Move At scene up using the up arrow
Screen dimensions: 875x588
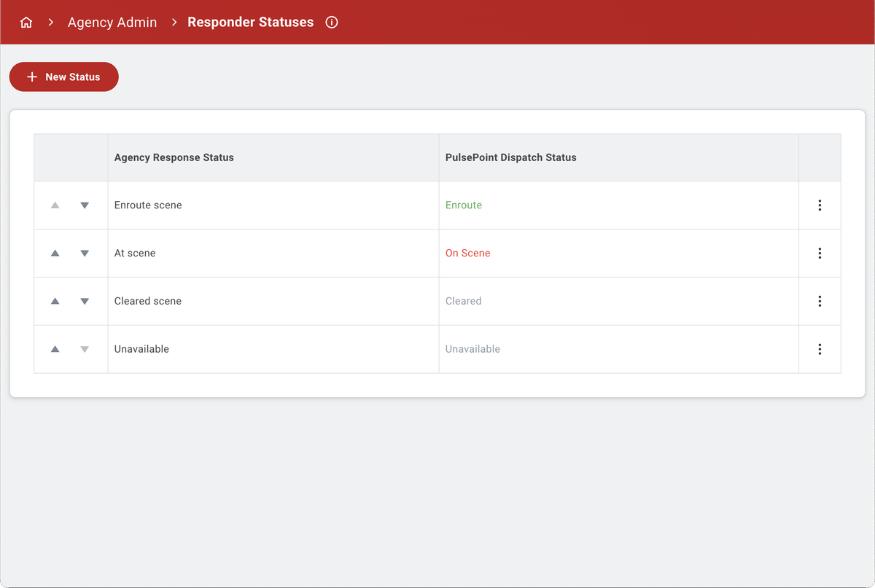tap(55, 253)
